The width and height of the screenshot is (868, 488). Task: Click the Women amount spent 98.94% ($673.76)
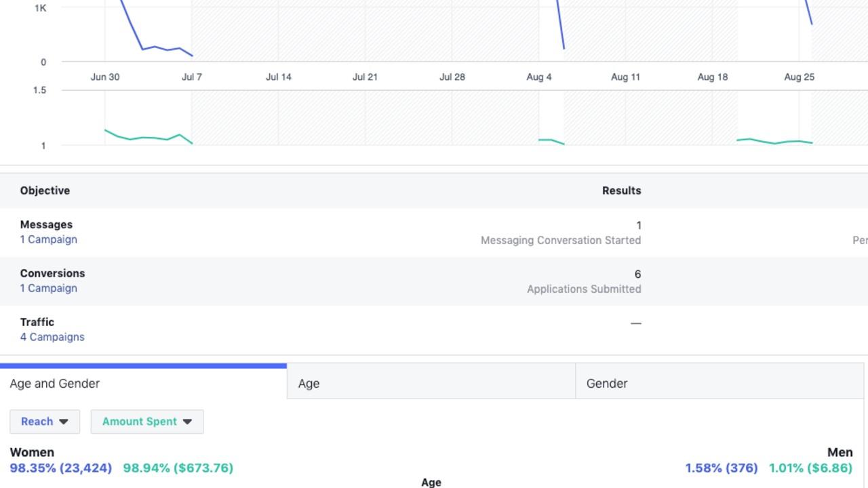pos(178,468)
